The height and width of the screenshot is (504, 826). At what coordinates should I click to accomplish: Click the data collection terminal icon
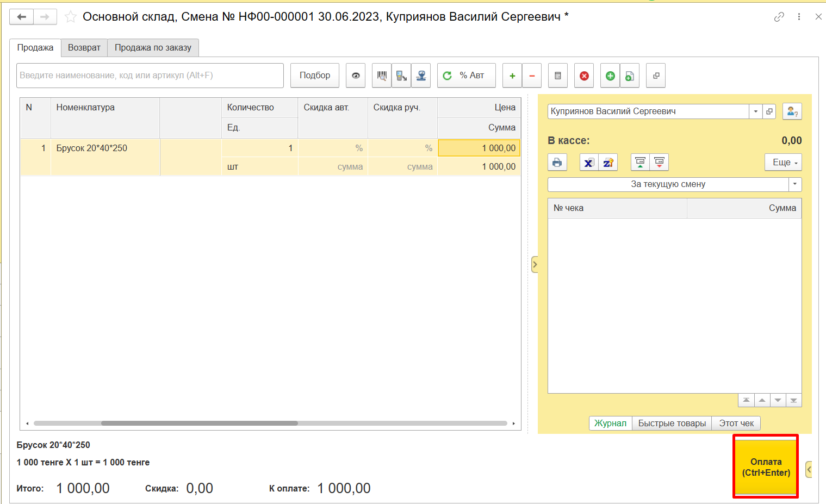401,76
